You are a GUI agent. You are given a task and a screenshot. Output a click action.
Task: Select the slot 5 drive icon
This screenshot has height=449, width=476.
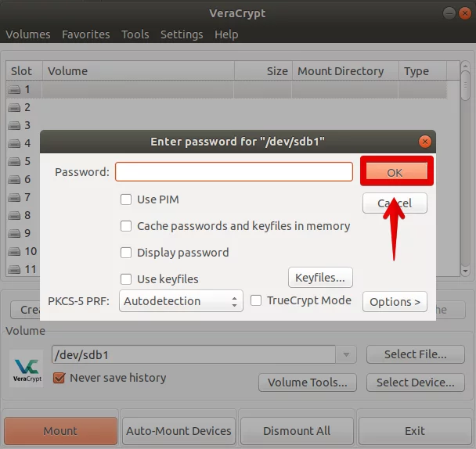[x=14, y=161]
